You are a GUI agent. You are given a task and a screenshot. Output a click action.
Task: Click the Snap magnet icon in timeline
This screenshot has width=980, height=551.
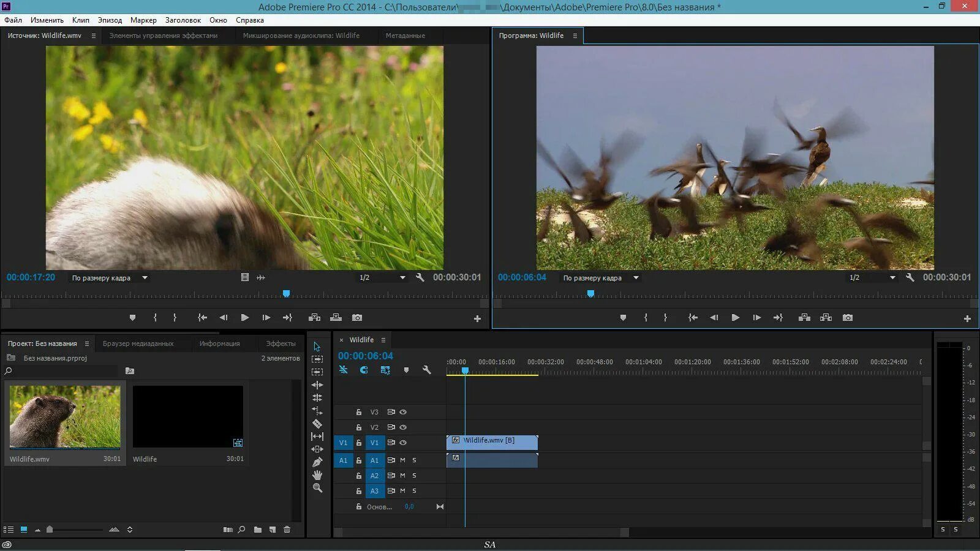[364, 370]
